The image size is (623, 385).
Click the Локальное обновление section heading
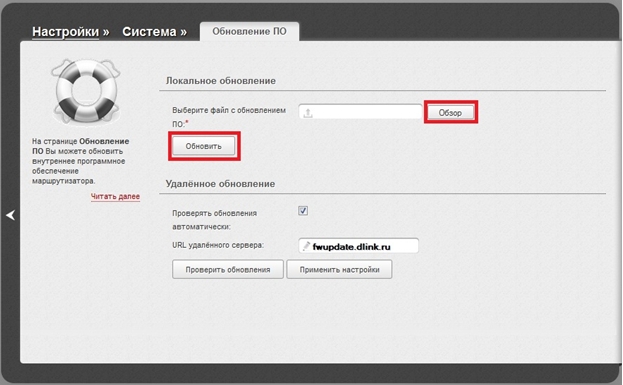pyautogui.click(x=221, y=81)
